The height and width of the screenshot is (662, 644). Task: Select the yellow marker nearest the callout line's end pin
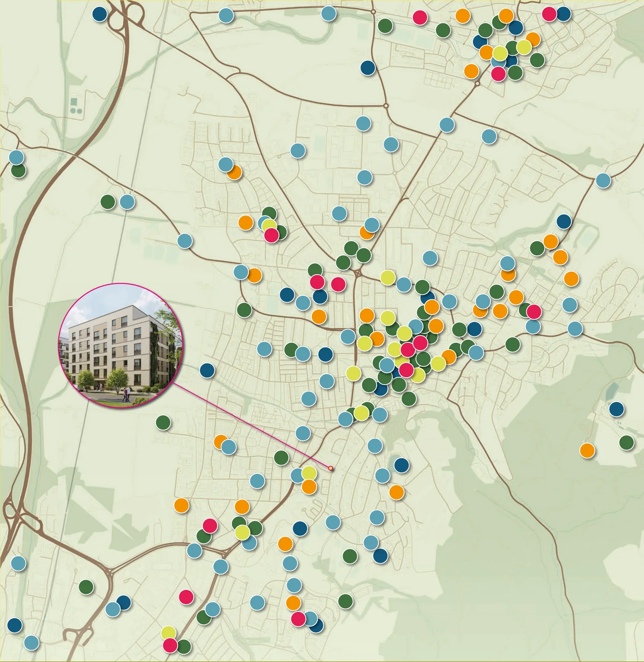[309, 473]
